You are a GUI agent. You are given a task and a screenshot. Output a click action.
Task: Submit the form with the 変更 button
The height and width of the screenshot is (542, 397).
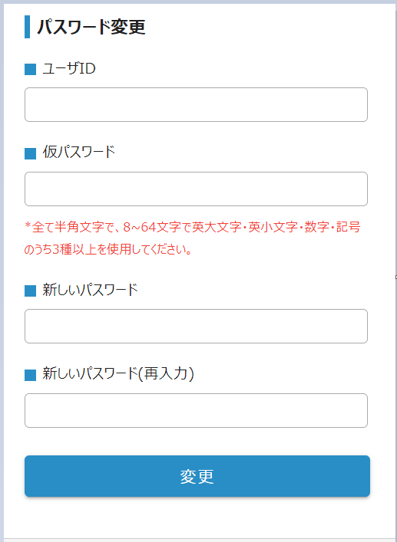197,476
